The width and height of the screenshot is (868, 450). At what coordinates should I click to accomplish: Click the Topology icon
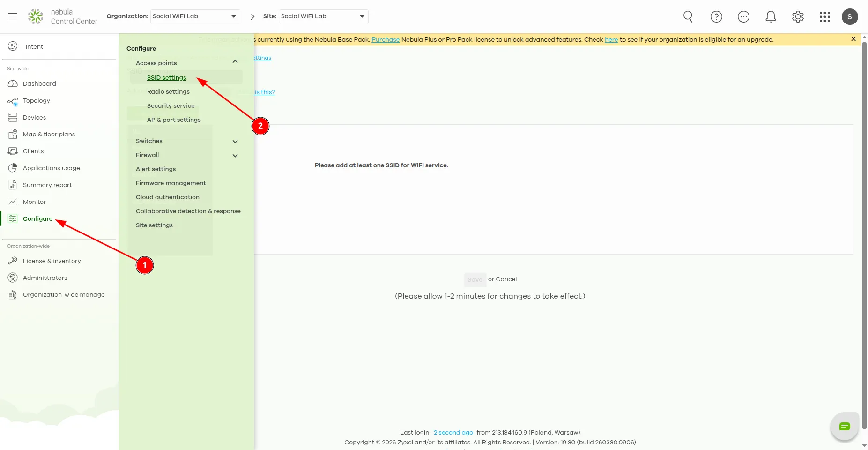13,101
